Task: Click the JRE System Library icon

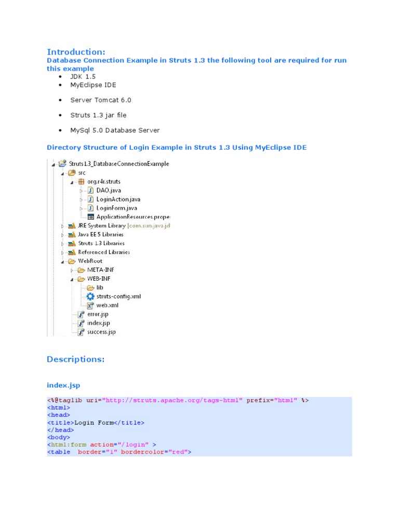Action: (x=72, y=225)
